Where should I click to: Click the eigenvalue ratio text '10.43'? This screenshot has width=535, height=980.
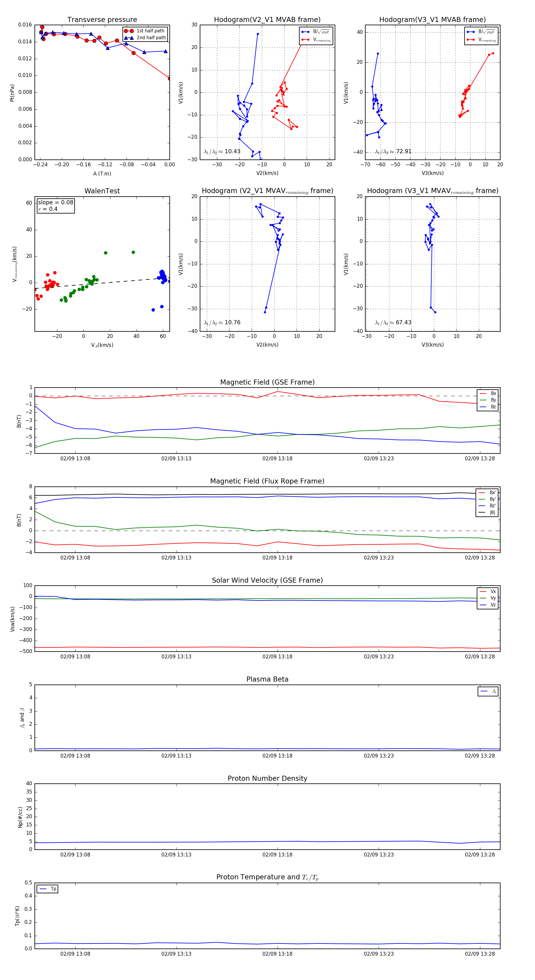coord(233,151)
